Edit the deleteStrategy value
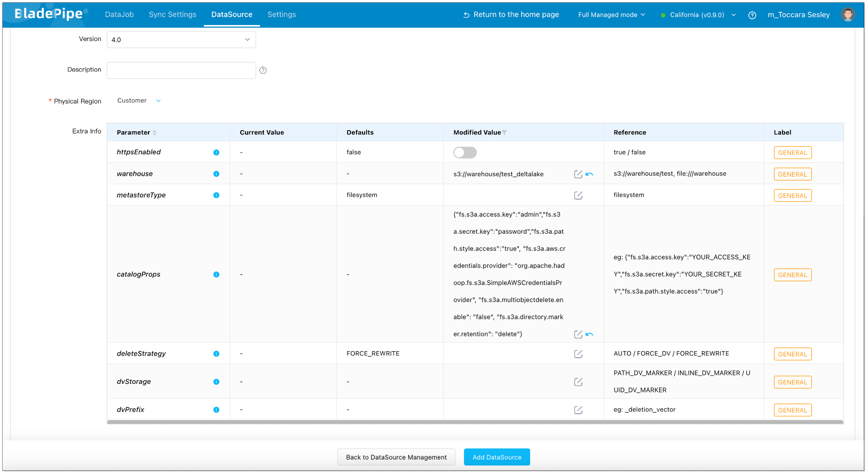This screenshot has width=868, height=474. pyautogui.click(x=578, y=354)
